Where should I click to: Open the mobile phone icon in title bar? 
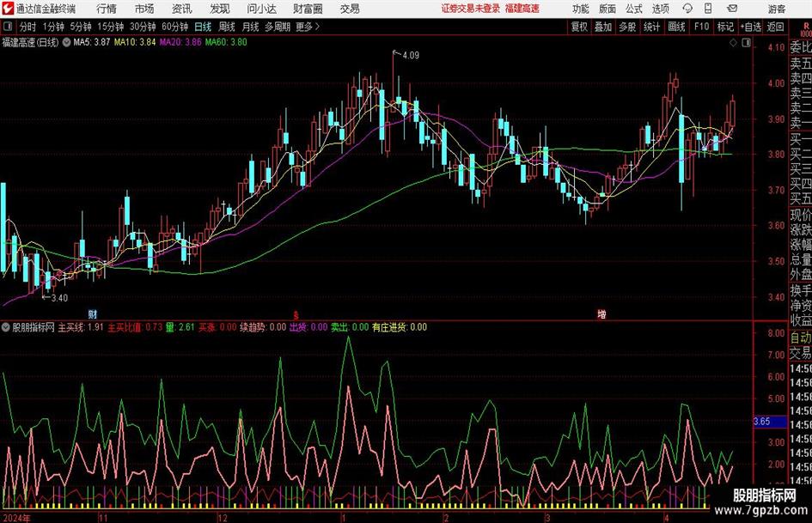tap(708, 9)
